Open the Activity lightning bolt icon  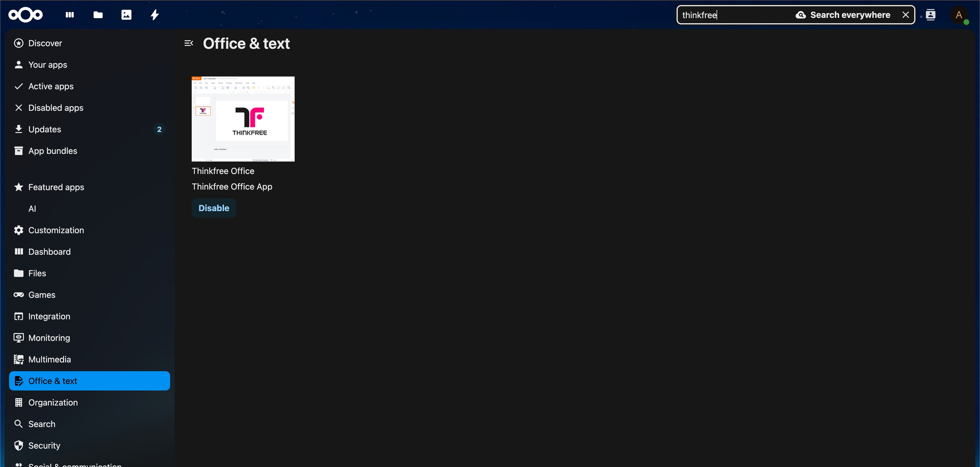(155, 15)
